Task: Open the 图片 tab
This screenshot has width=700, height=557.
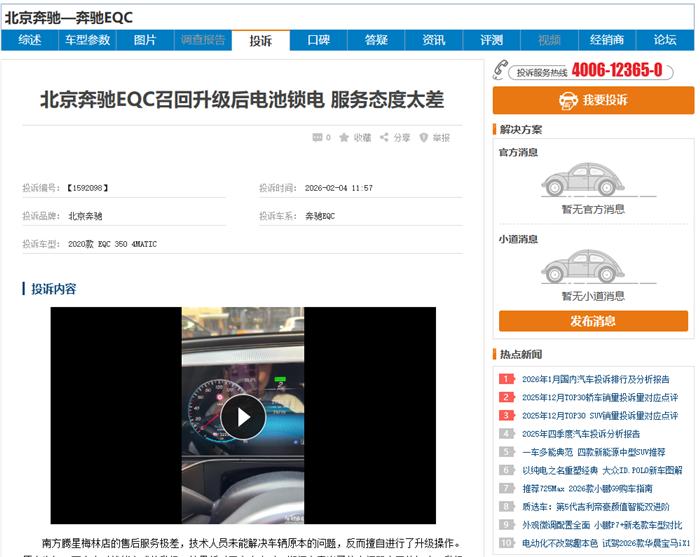Action: (x=145, y=40)
